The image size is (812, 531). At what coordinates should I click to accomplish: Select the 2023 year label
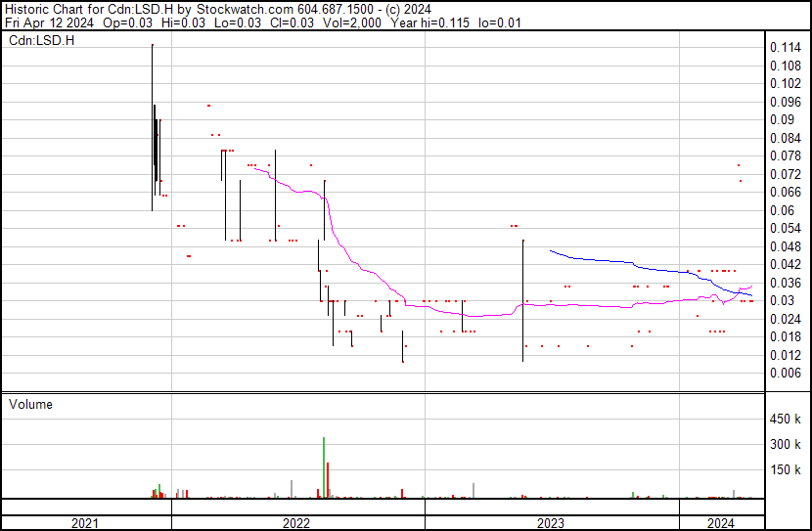[551, 523]
